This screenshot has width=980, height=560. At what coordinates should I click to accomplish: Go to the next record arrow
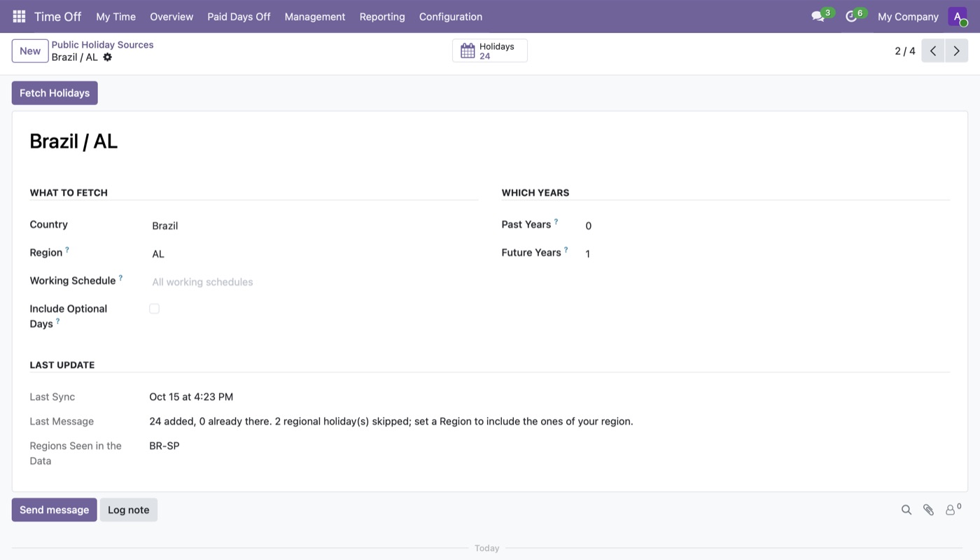(956, 51)
